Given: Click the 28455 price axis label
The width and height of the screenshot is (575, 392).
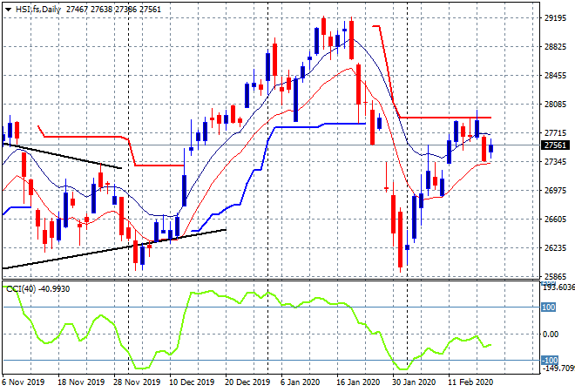Looking at the screenshot, I should pyautogui.click(x=555, y=76).
